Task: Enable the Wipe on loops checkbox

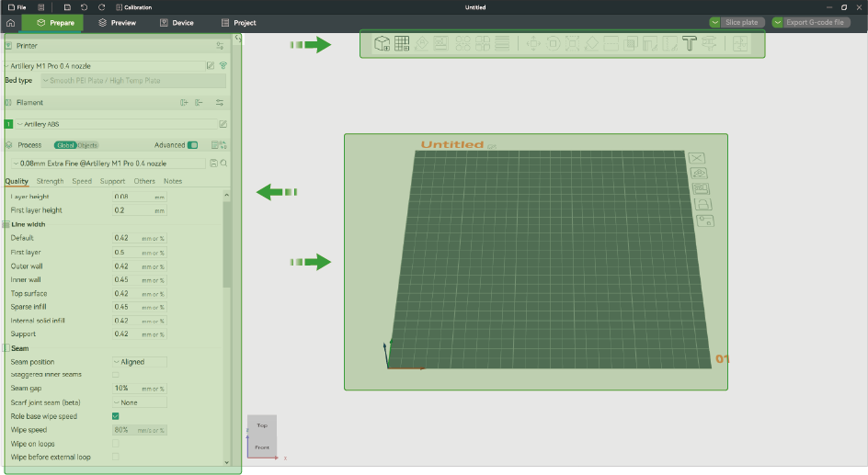Action: coord(116,444)
